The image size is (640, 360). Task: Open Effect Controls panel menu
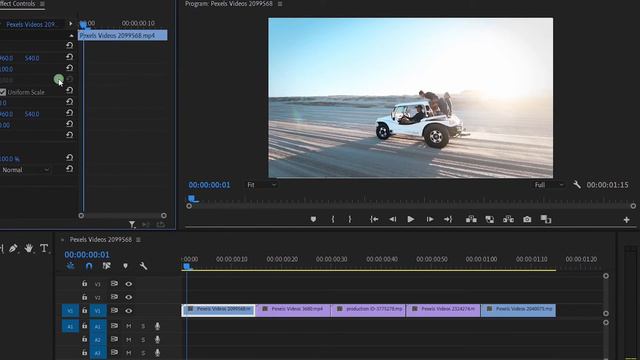[x=42, y=4]
